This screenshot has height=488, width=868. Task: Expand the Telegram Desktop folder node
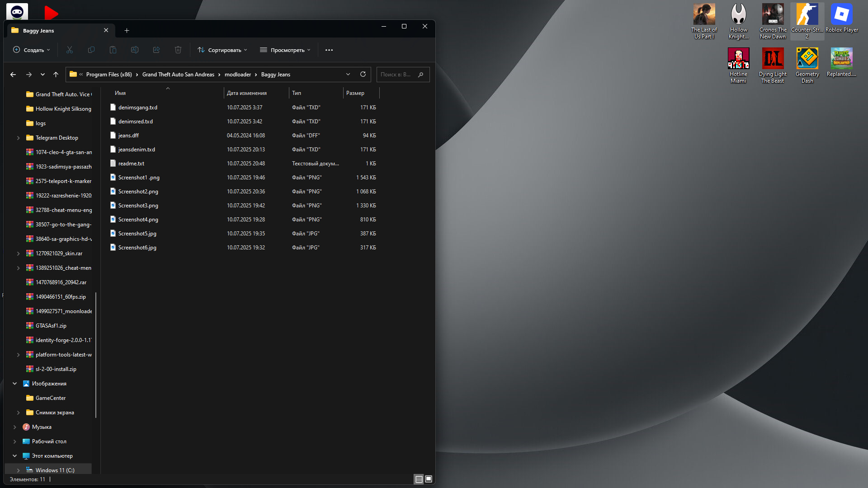(18, 138)
